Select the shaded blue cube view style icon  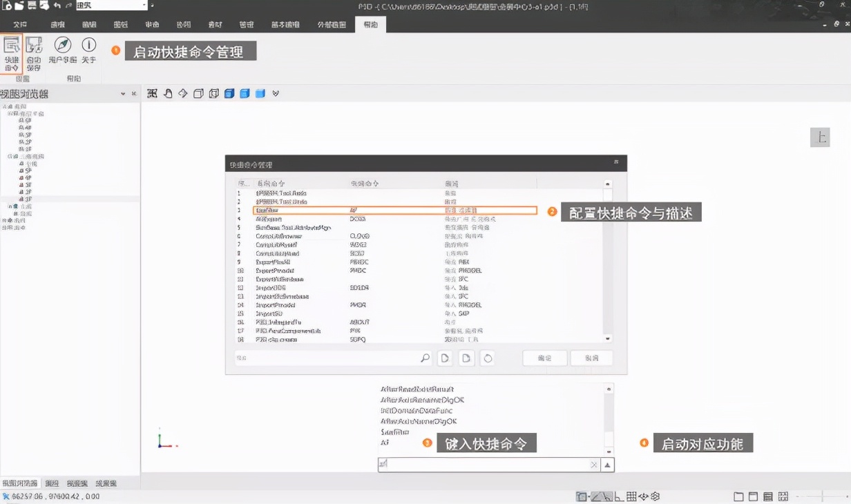click(x=229, y=93)
